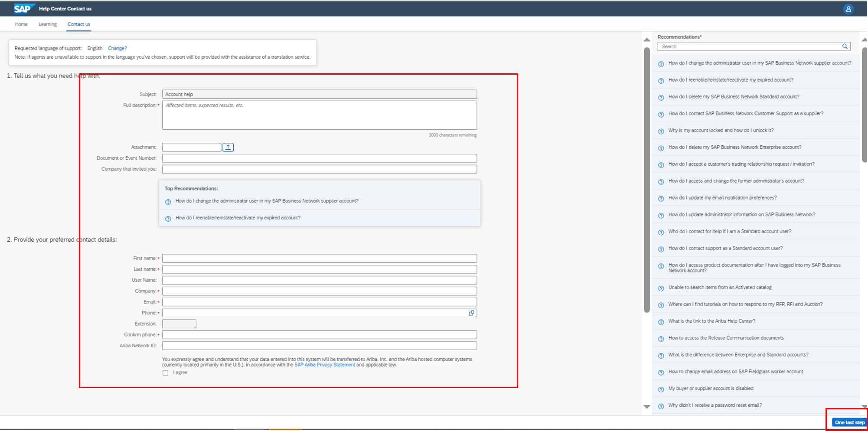Click the Last name field

[x=320, y=269]
